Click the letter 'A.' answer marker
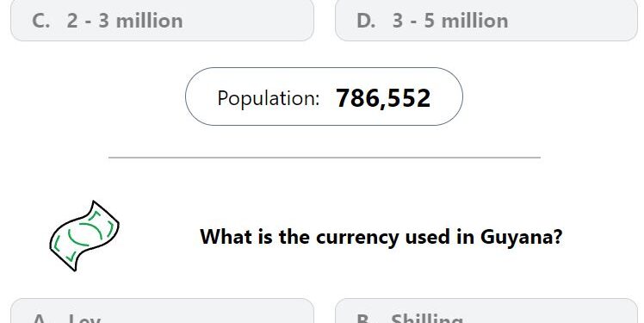Screen dimensions: 644x323 tap(41, 318)
